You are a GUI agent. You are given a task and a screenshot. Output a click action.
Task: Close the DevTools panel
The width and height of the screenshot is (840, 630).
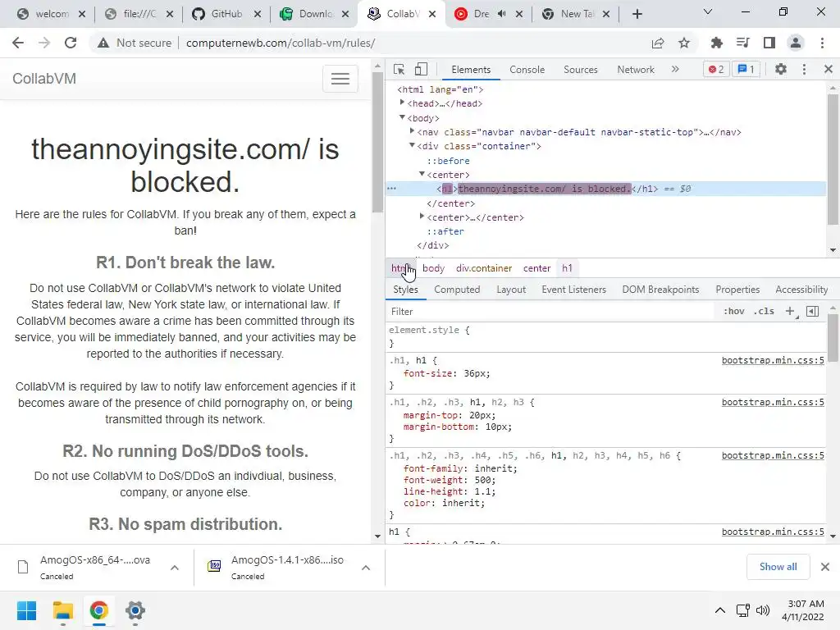[829, 69]
